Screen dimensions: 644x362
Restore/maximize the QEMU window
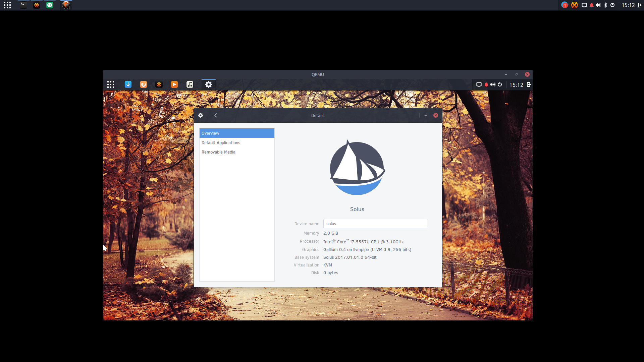click(x=517, y=74)
